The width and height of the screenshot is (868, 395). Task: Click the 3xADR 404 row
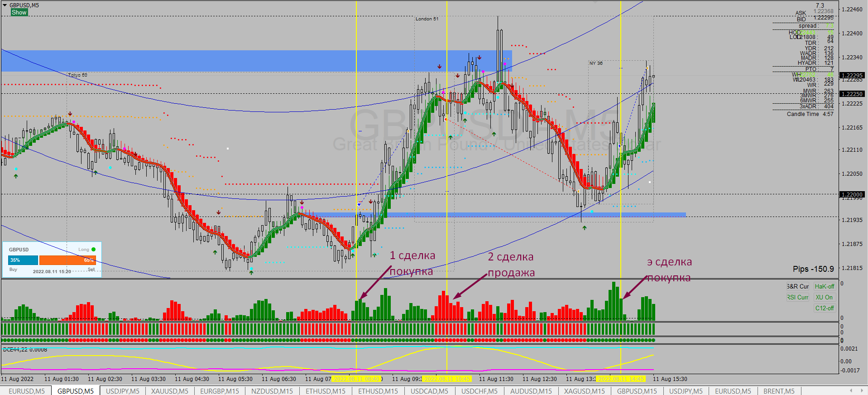pyautogui.click(x=816, y=106)
